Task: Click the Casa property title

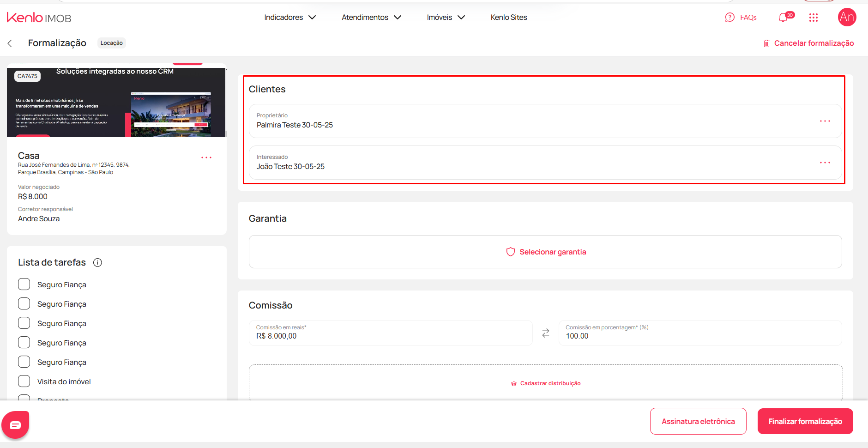Action: [x=29, y=156]
